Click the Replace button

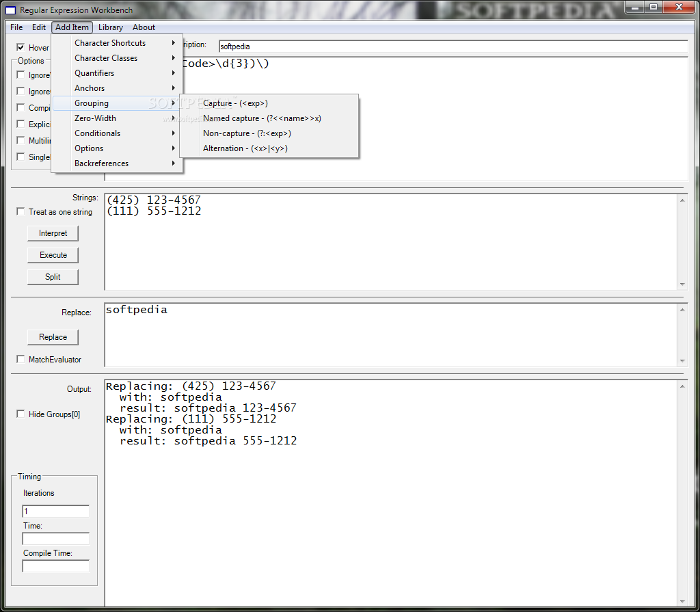[x=53, y=337]
